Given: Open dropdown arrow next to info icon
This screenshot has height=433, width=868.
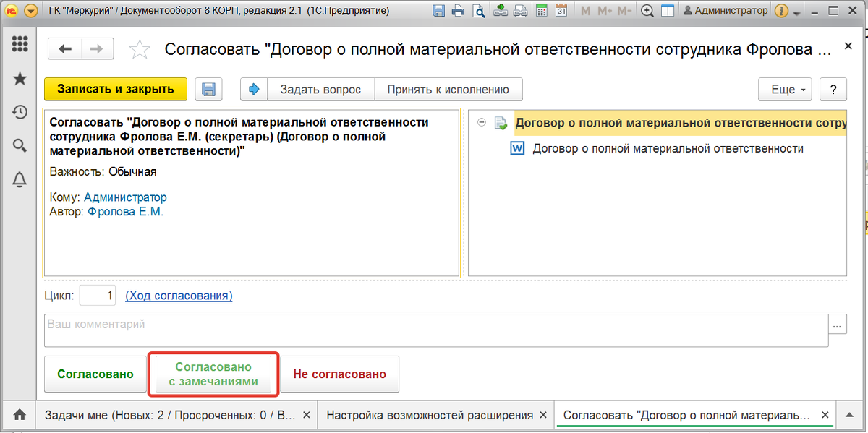Looking at the screenshot, I should [x=797, y=13].
